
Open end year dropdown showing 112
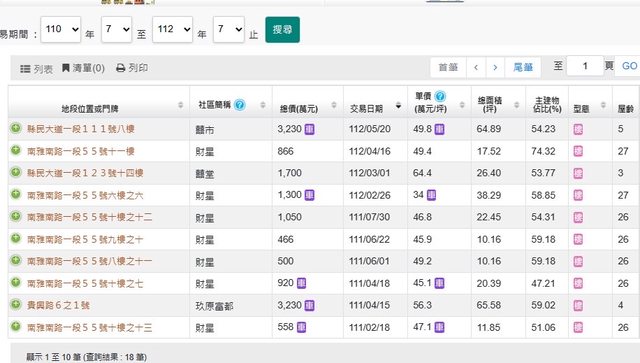click(173, 29)
